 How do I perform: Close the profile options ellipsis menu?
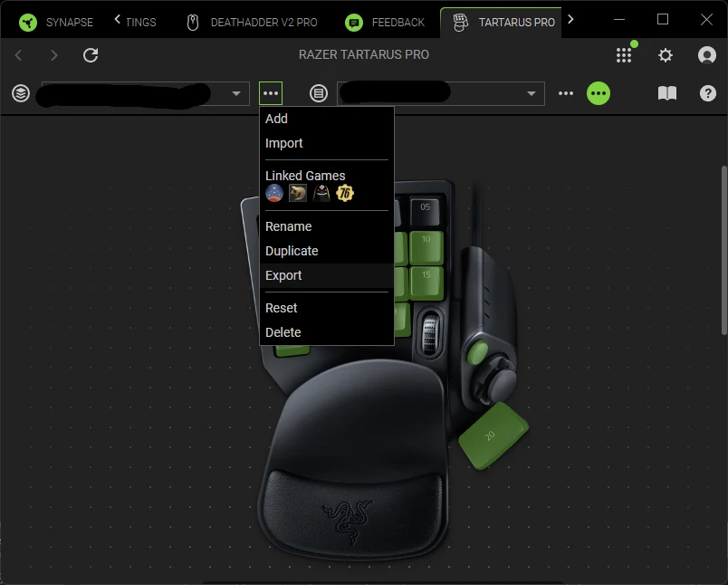tap(271, 93)
